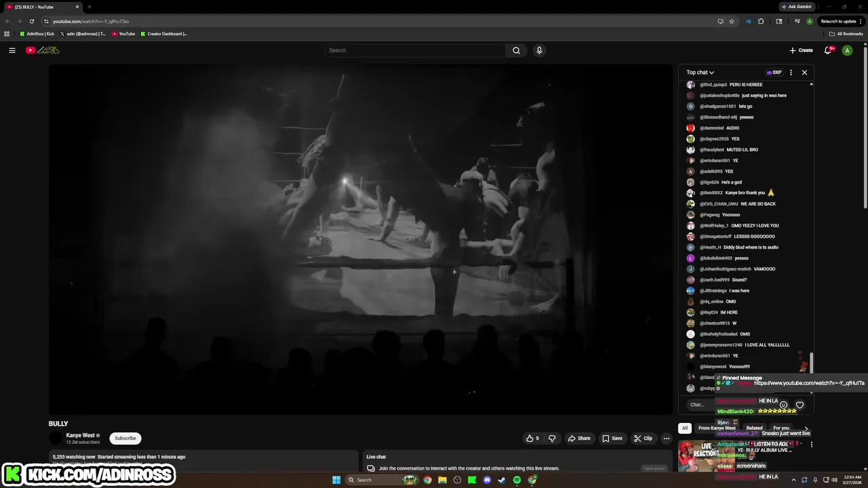Open the emoji picker in chat
This screenshot has width=868, height=488.
[783, 405]
